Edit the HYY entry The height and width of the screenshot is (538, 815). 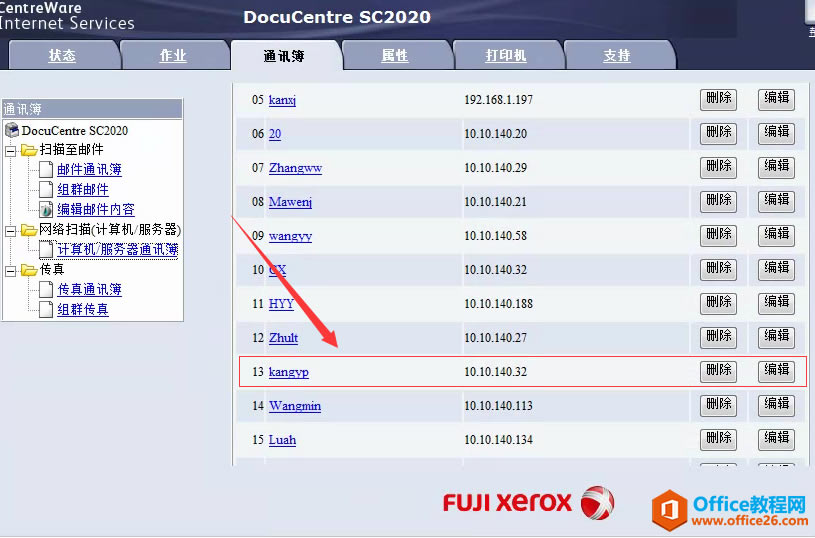pyautogui.click(x=777, y=303)
